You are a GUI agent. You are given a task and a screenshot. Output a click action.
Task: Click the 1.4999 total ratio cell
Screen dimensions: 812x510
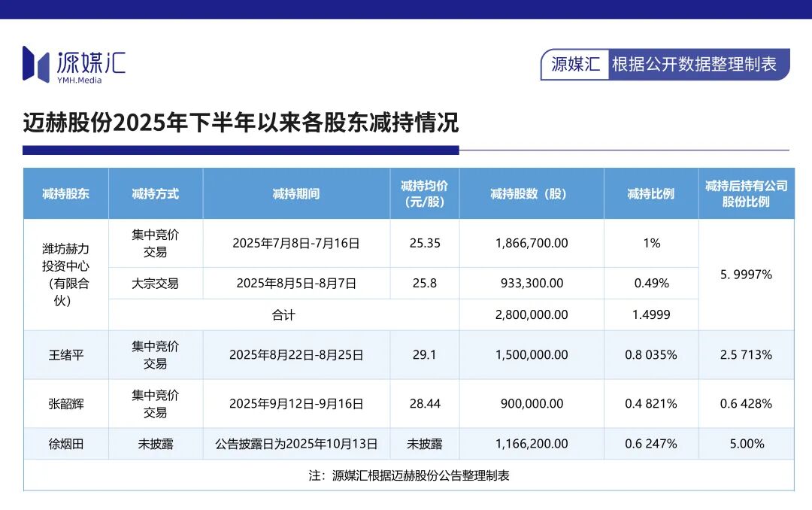(x=651, y=314)
